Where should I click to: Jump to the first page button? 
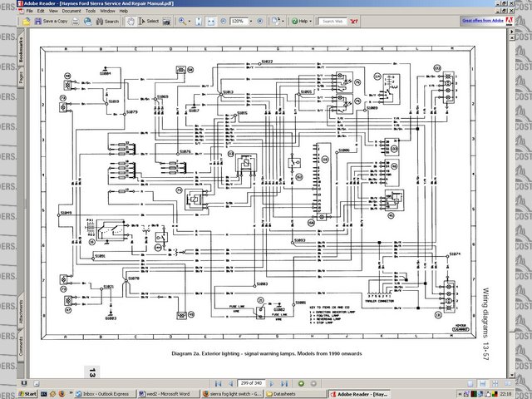point(219,381)
